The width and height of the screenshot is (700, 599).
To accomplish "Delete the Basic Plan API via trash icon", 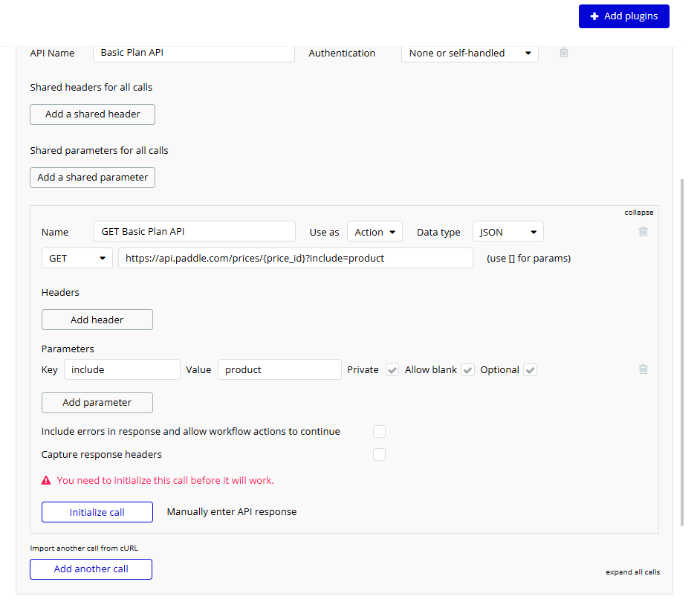I will 563,53.
